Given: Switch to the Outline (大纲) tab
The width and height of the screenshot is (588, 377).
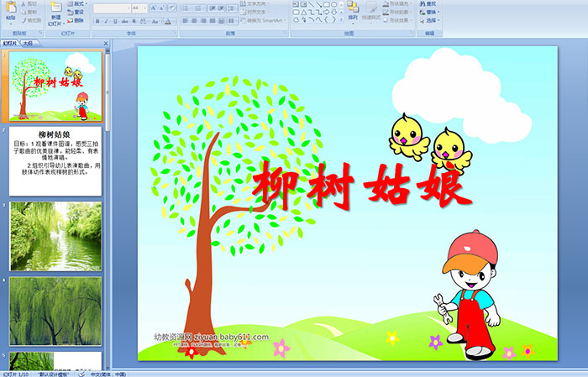Looking at the screenshot, I should (28, 44).
